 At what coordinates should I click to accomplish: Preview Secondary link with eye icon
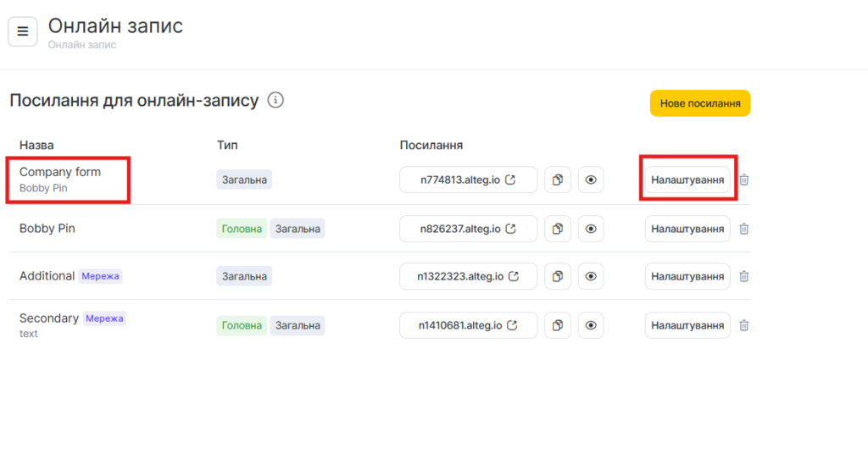pos(591,325)
